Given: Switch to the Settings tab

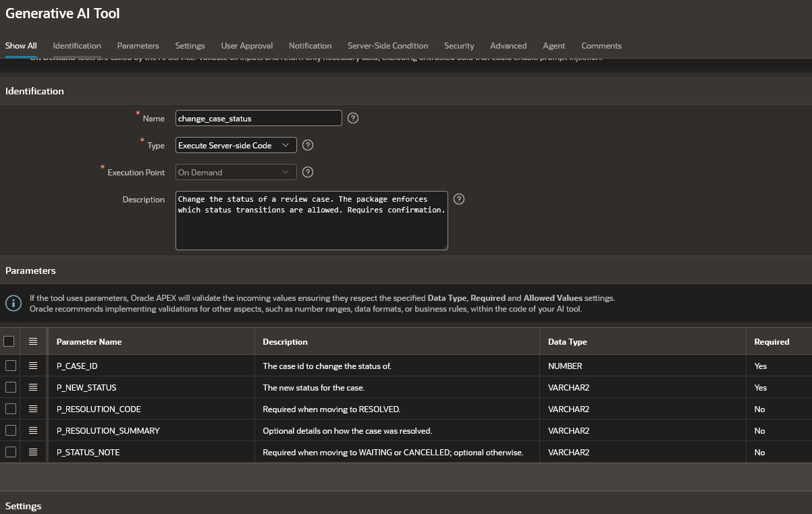Looking at the screenshot, I should coord(190,46).
